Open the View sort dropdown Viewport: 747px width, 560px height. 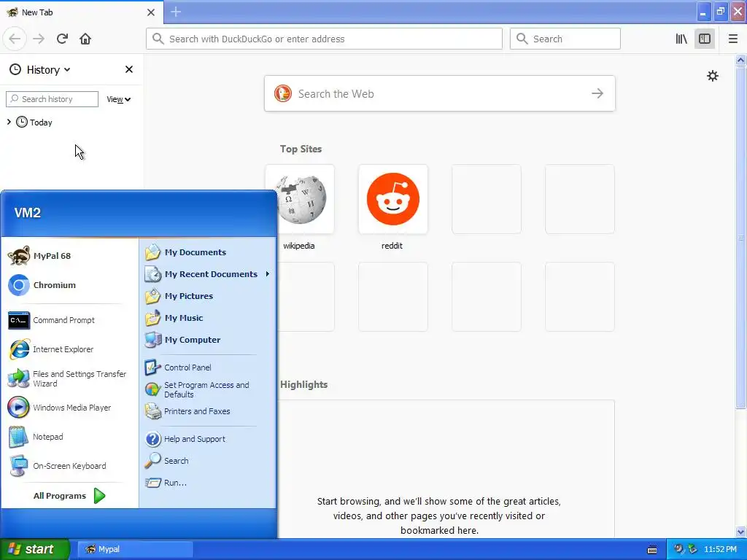[x=118, y=99]
